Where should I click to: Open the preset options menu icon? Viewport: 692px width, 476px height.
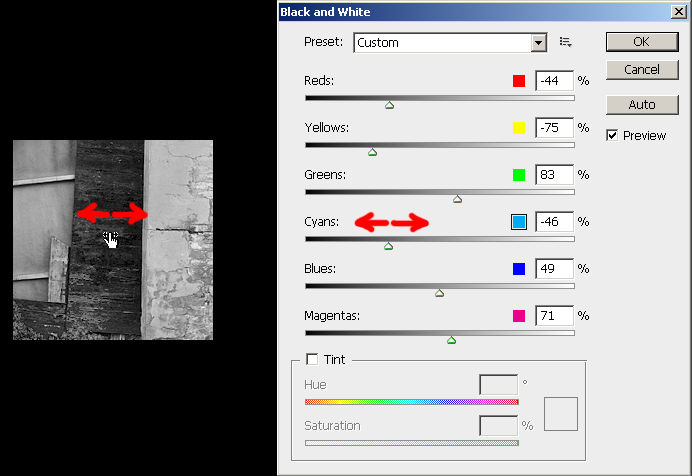[x=565, y=42]
